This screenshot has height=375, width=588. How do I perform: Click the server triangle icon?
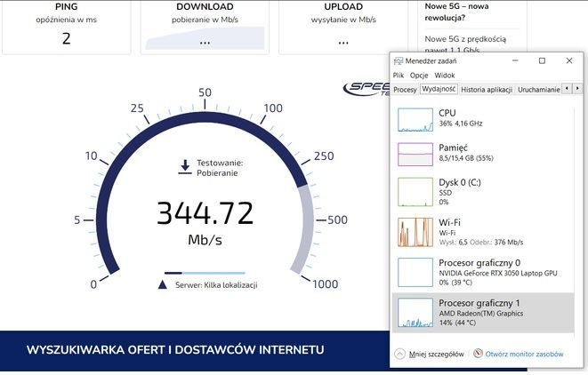(162, 284)
